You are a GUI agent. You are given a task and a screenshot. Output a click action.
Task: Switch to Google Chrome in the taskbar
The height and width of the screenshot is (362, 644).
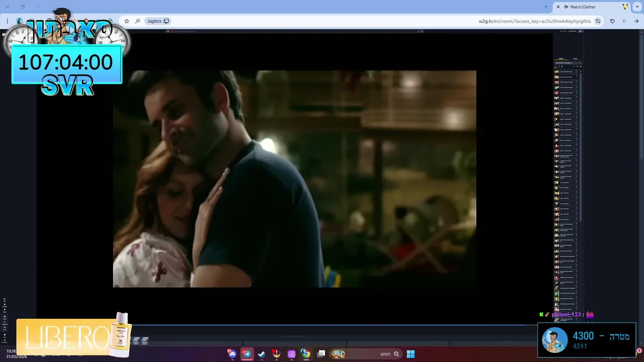tap(305, 354)
